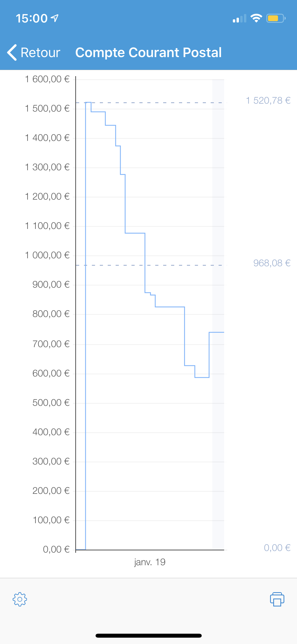Image resolution: width=297 pixels, height=644 pixels.
Task: Tap the location arrow next to the clock
Action: tap(55, 18)
